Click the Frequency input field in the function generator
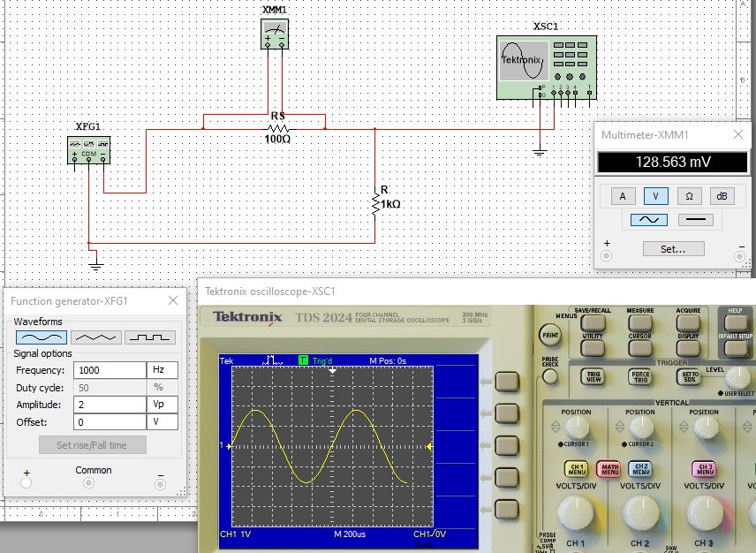Image resolution: width=756 pixels, height=553 pixels. (110, 369)
